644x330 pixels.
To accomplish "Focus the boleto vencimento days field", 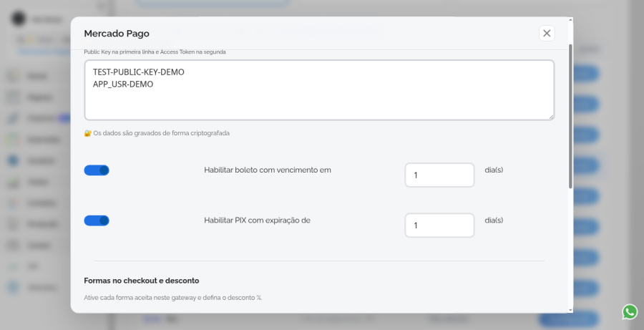I will tap(439, 175).
